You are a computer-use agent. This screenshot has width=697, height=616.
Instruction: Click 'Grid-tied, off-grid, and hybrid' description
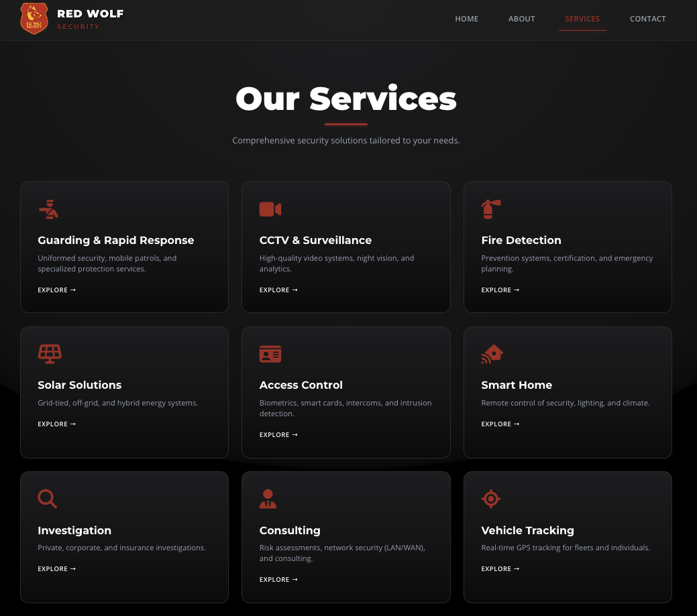[x=118, y=403]
